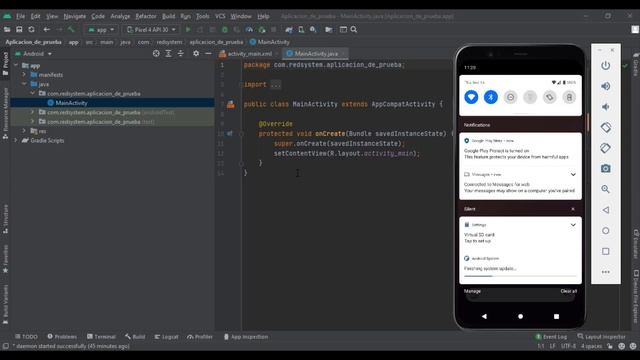The width and height of the screenshot is (640, 360).
Task: Expand the Messages notification chevron
Action: pyautogui.click(x=573, y=175)
